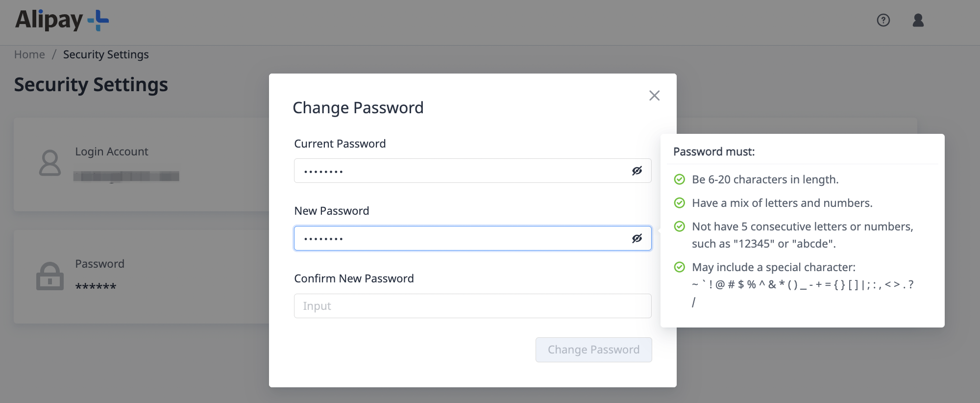
Task: Click the person icon beside Login Account
Action: click(49, 163)
